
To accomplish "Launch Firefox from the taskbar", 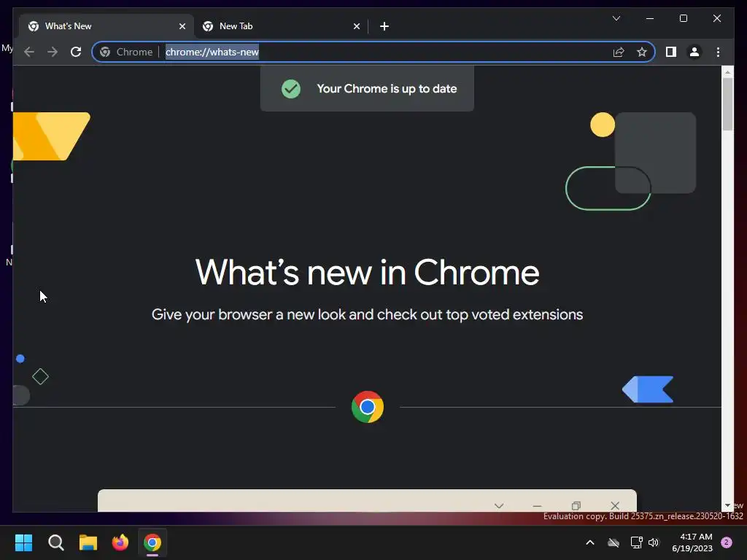I will tap(120, 542).
